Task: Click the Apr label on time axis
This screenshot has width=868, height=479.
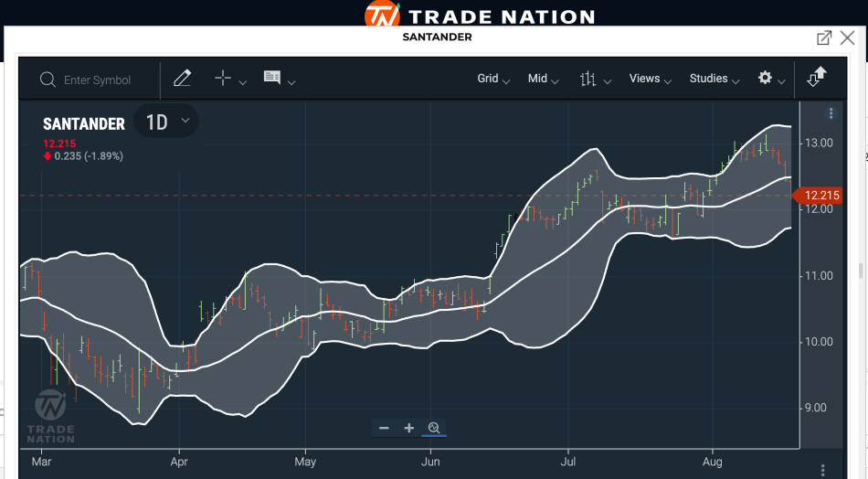Action: pos(179,462)
